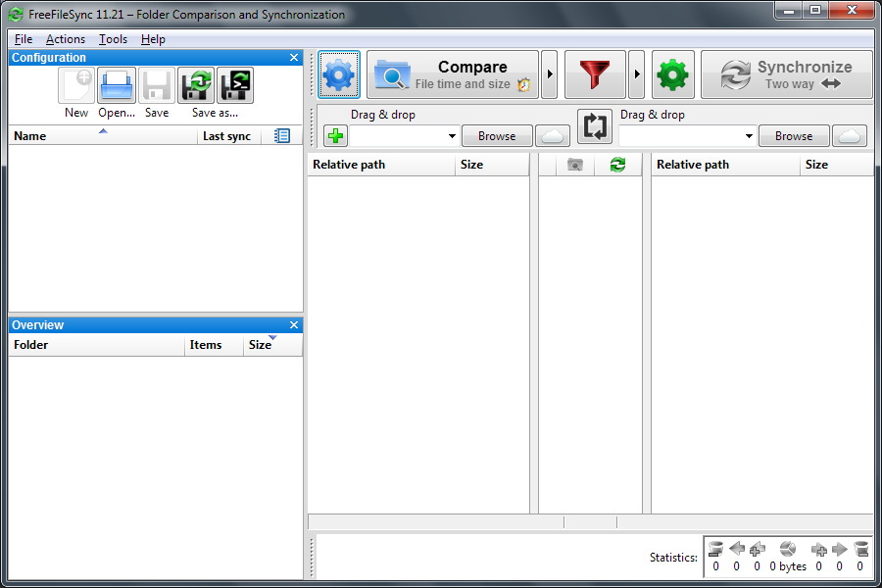
Task: Add folder pair with green plus
Action: (x=336, y=135)
